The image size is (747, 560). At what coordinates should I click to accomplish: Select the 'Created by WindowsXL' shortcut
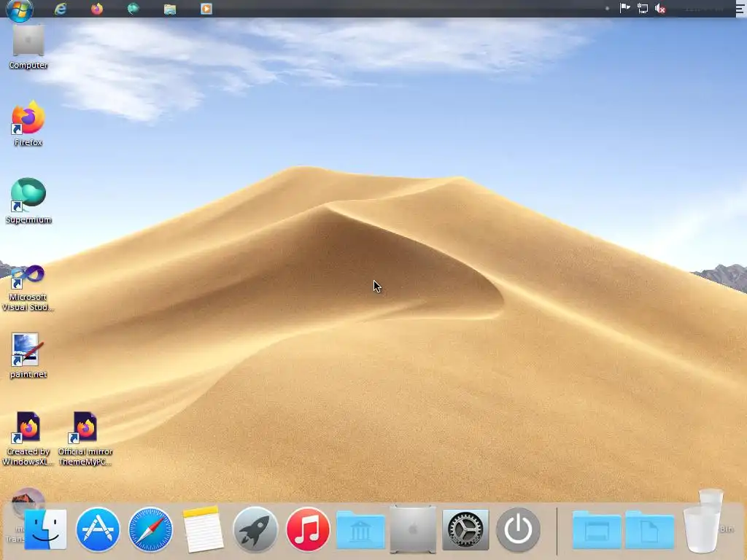point(28,438)
